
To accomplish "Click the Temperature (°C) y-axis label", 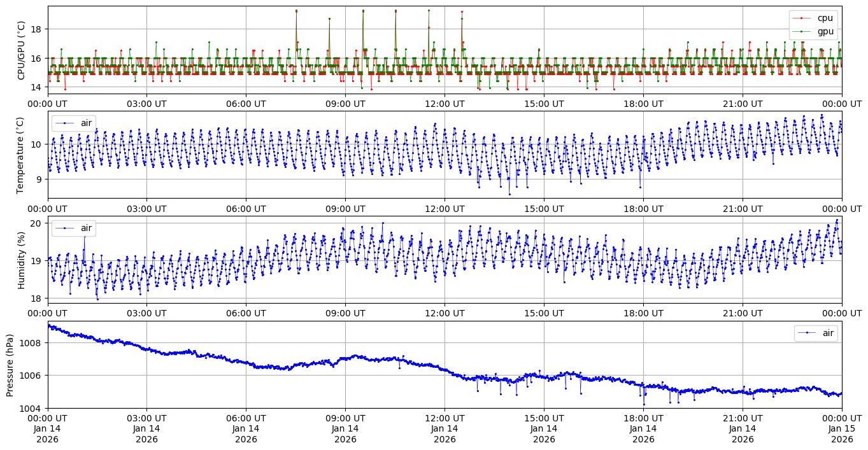I will pyautogui.click(x=20, y=155).
